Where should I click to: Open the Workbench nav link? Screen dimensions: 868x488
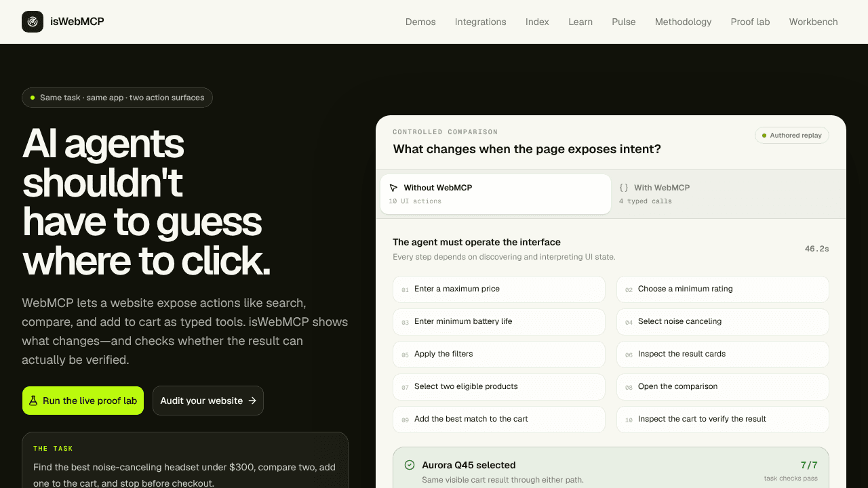pyautogui.click(x=814, y=22)
